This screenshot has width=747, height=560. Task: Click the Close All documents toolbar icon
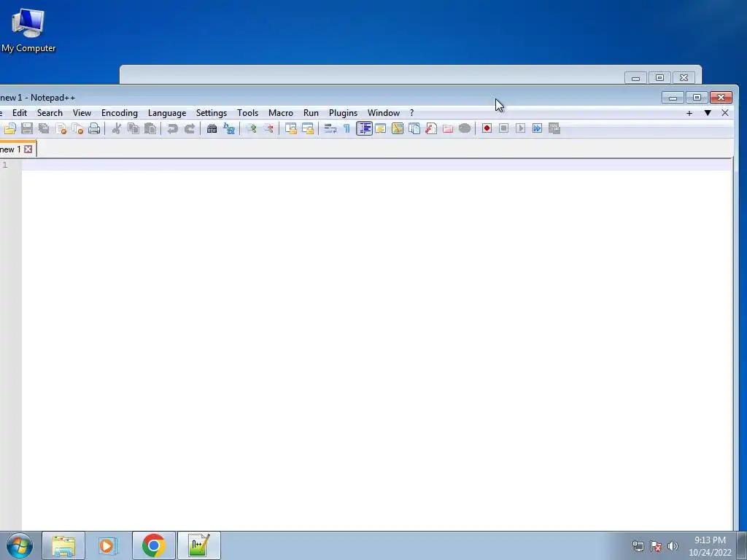click(x=77, y=128)
